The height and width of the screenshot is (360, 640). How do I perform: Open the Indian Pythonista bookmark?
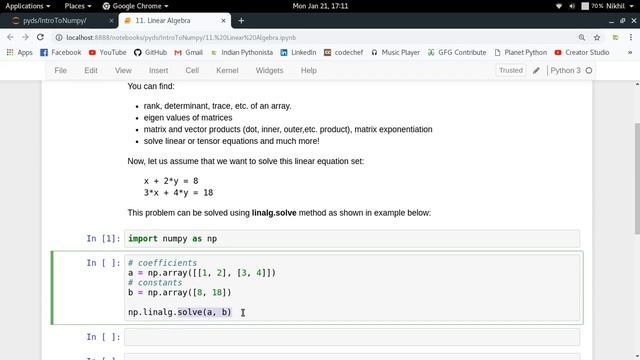click(242, 52)
